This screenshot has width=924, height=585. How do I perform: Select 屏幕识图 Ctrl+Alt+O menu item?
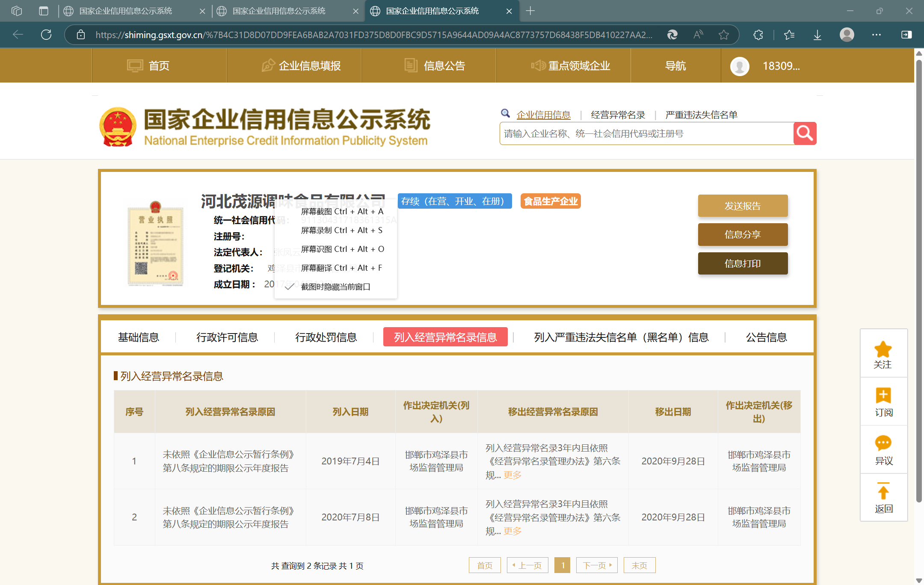[336, 249]
